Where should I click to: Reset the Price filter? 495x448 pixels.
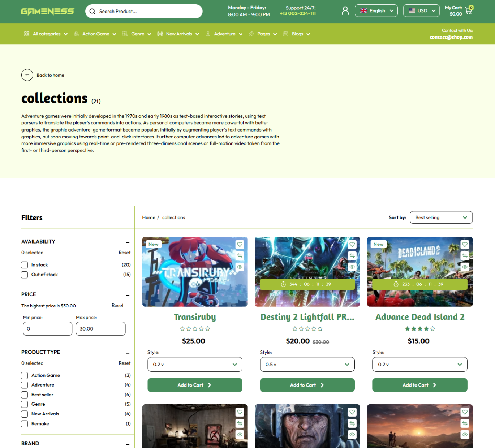(118, 305)
